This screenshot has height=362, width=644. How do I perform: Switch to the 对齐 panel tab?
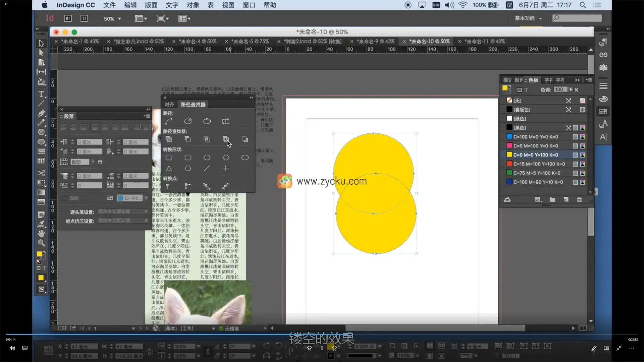(169, 105)
